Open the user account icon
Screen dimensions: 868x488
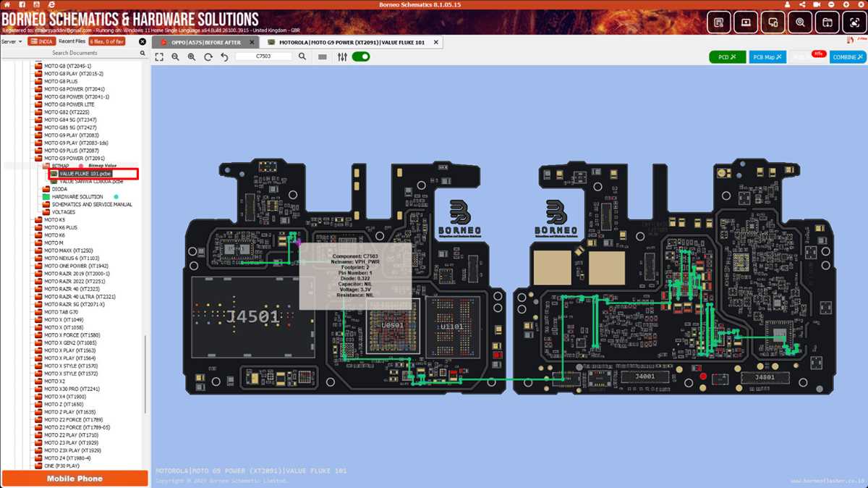pos(787,4)
